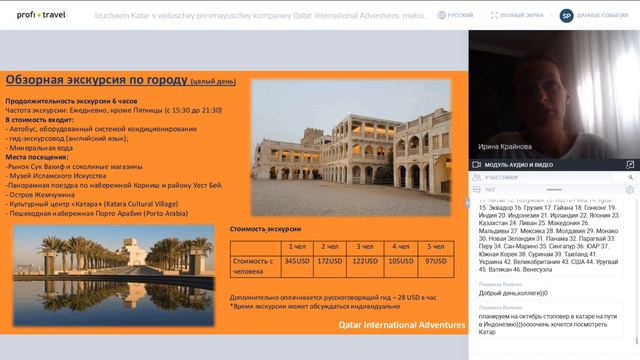Click the webinar title text in header

pyautogui.click(x=260, y=16)
